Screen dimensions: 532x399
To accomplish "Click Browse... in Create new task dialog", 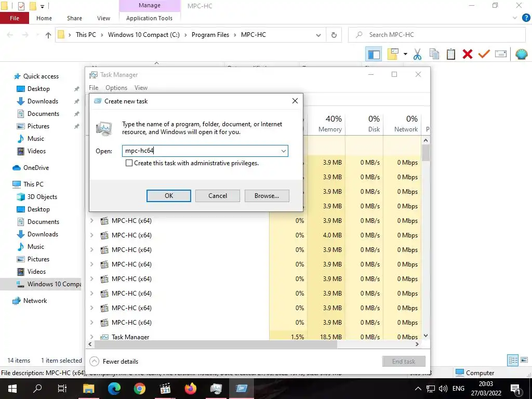I will [x=267, y=196].
